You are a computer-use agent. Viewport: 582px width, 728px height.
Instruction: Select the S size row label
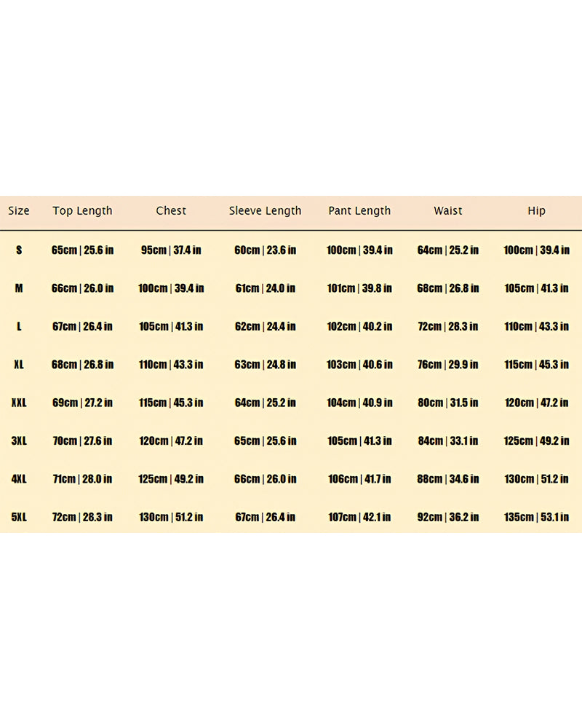click(19, 250)
